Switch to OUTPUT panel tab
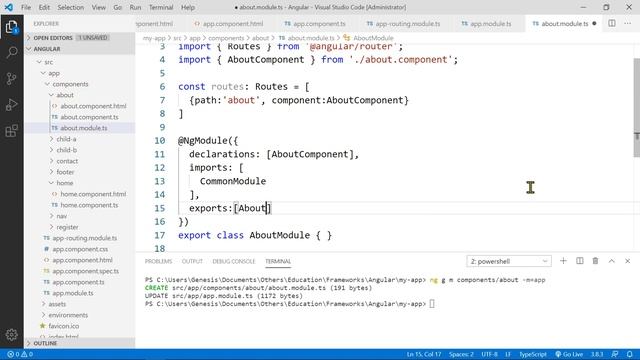640x360 pixels. point(192,261)
